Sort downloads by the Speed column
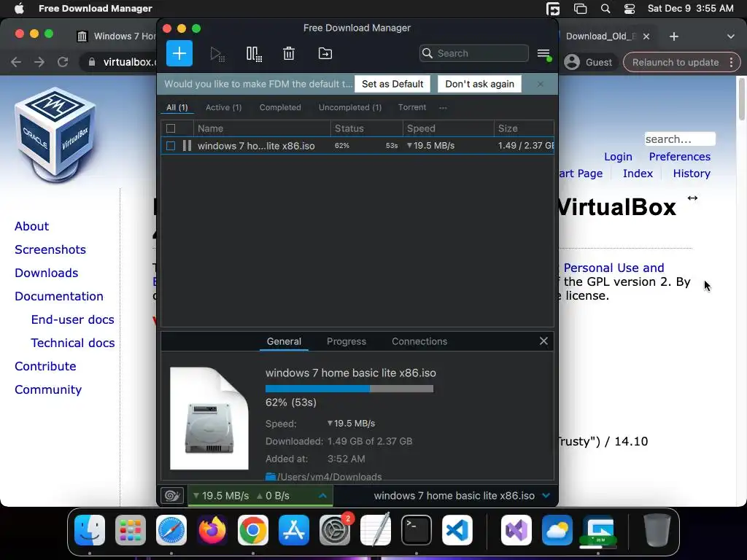This screenshot has width=747, height=560. [449, 128]
